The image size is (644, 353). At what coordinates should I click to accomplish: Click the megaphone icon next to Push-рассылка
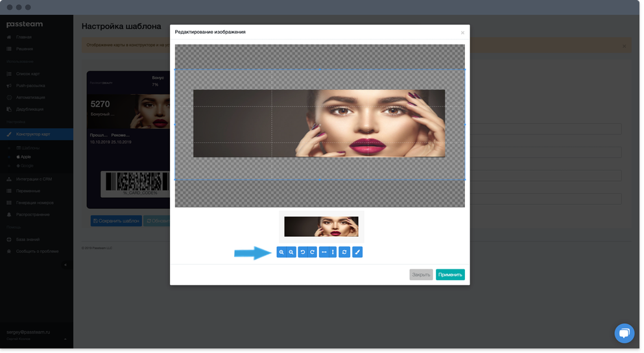click(9, 86)
